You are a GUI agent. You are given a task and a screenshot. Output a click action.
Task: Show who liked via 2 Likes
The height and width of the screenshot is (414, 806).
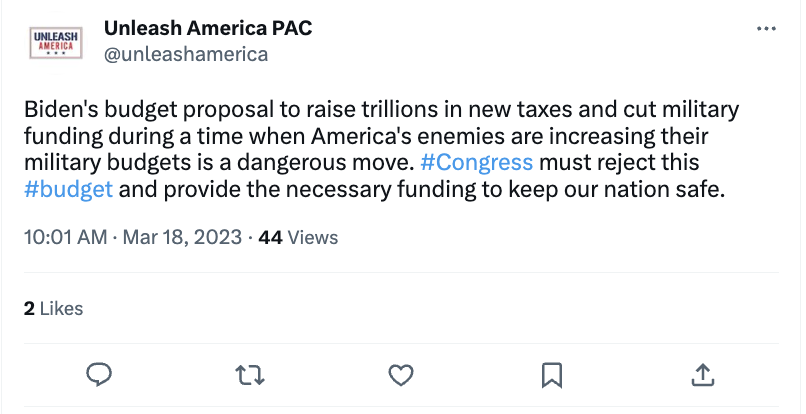(53, 308)
